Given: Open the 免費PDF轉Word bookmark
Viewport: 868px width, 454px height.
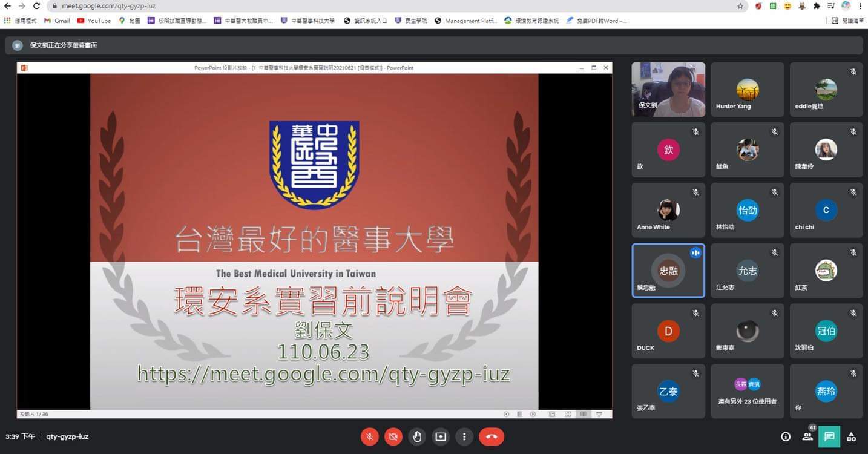Looking at the screenshot, I should (596, 21).
